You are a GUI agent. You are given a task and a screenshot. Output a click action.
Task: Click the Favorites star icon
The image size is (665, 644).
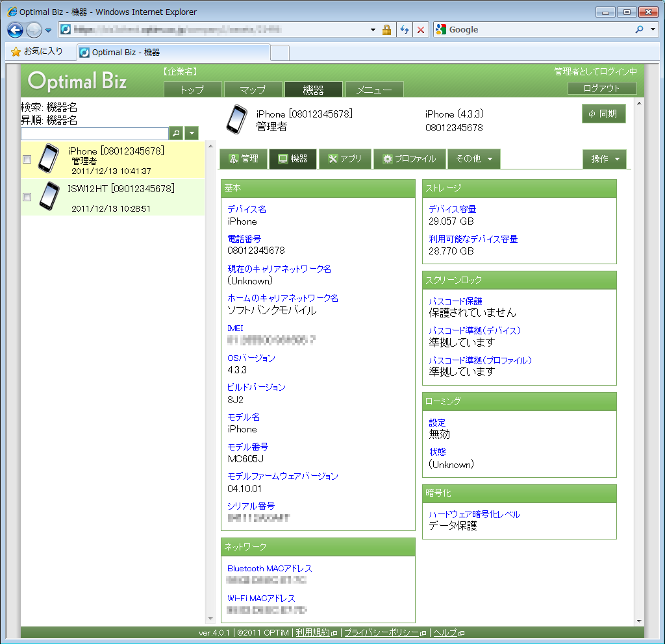point(16,52)
